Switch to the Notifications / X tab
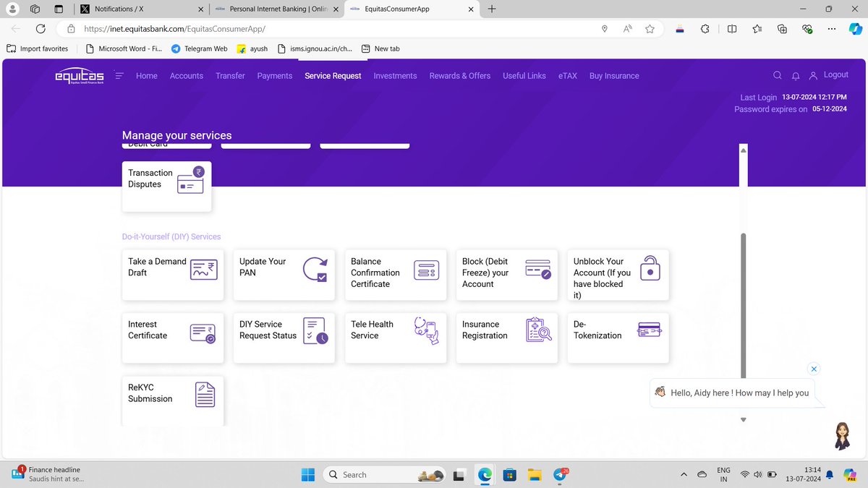Image resolution: width=868 pixels, height=488 pixels. pos(141,9)
